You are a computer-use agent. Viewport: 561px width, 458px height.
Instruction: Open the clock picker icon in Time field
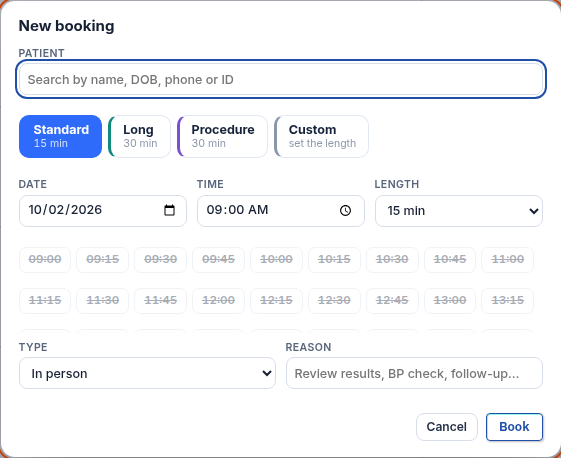pos(345,210)
